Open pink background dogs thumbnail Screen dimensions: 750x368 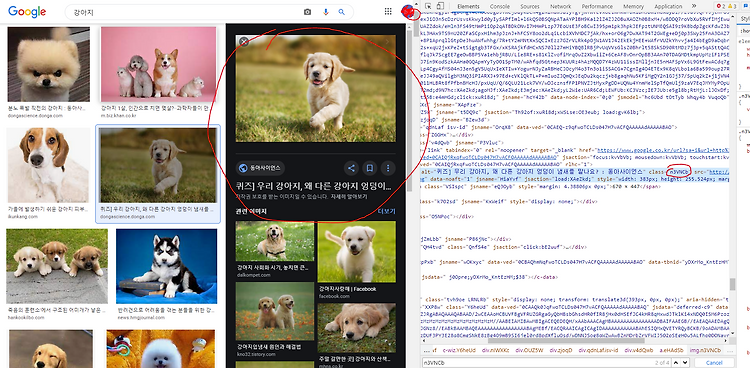click(x=158, y=65)
